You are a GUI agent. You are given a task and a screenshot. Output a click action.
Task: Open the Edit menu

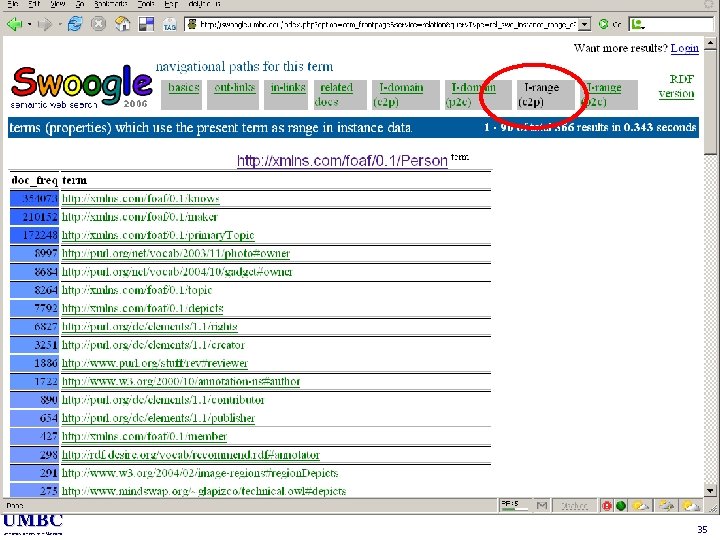point(34,4)
